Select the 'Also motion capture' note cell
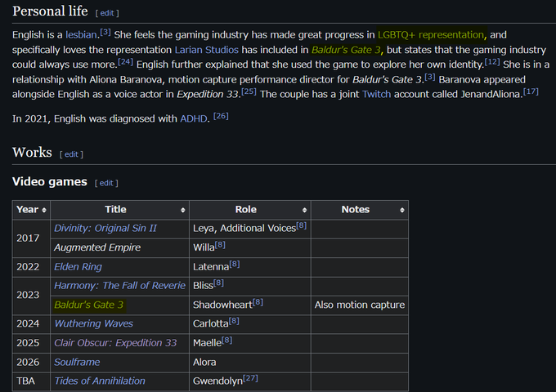 pos(360,305)
